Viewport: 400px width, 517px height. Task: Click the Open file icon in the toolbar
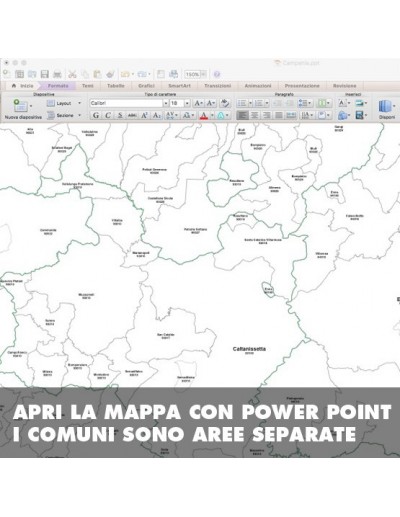[x=32, y=74]
